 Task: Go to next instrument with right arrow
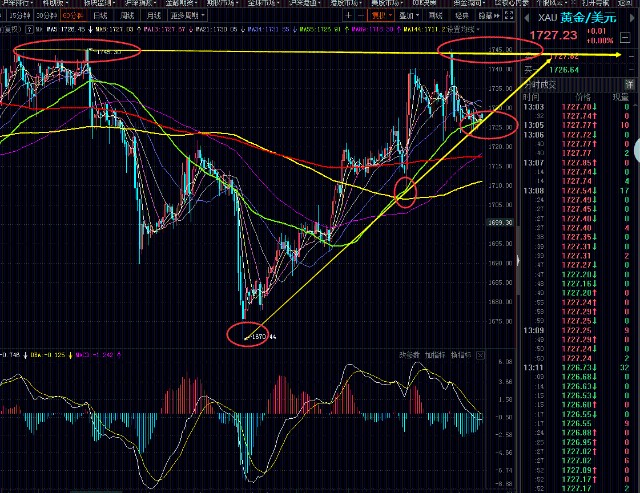633,18
